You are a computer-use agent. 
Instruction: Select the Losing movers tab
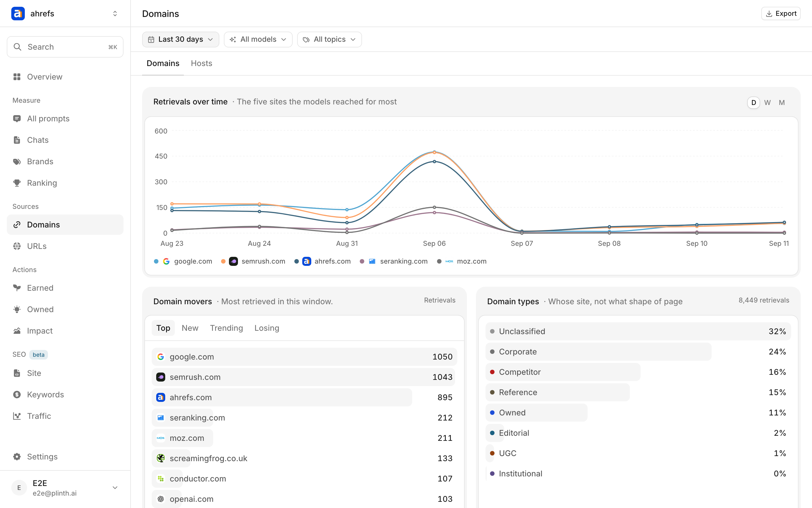click(267, 328)
